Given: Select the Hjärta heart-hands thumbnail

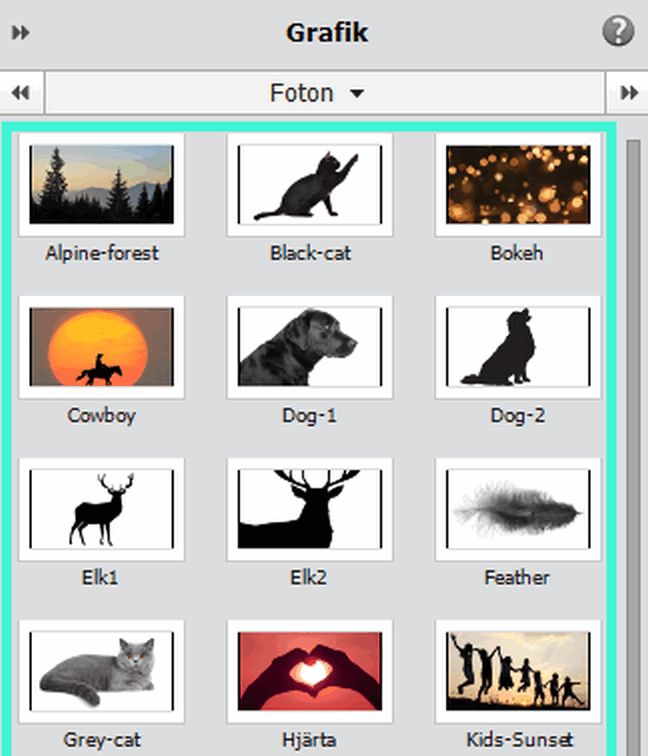Looking at the screenshot, I should [310, 672].
